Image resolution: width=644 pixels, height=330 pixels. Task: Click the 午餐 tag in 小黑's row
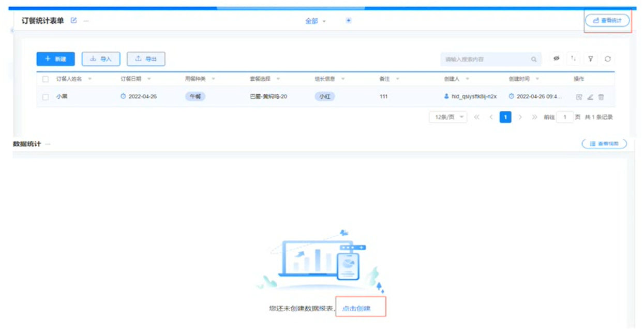point(195,96)
